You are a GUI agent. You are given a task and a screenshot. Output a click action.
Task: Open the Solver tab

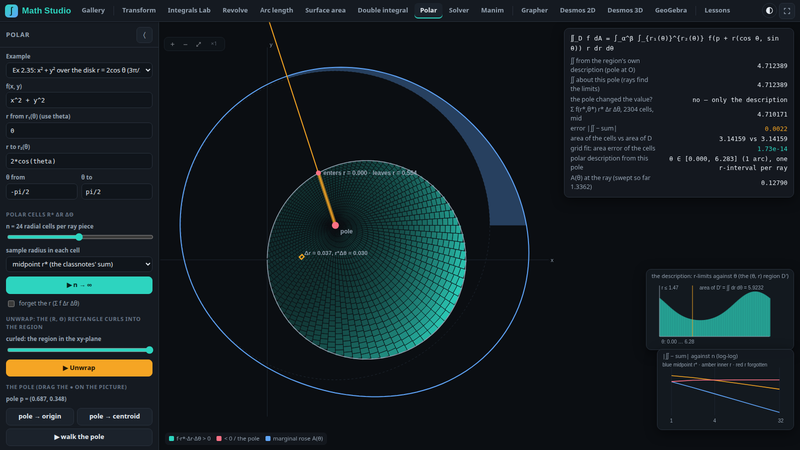(459, 10)
